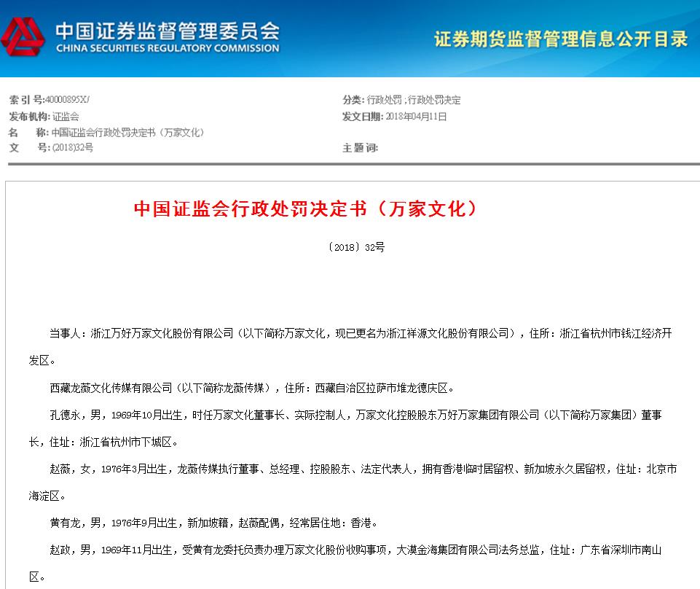The image size is (700, 589).
Task: Click the line 海淀区。
Action: pos(47,496)
